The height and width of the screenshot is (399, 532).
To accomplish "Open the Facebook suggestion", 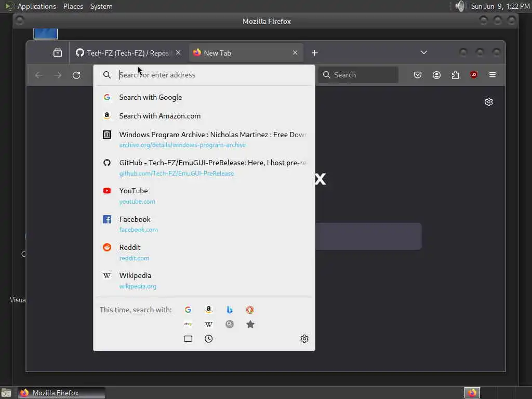I will point(204,224).
